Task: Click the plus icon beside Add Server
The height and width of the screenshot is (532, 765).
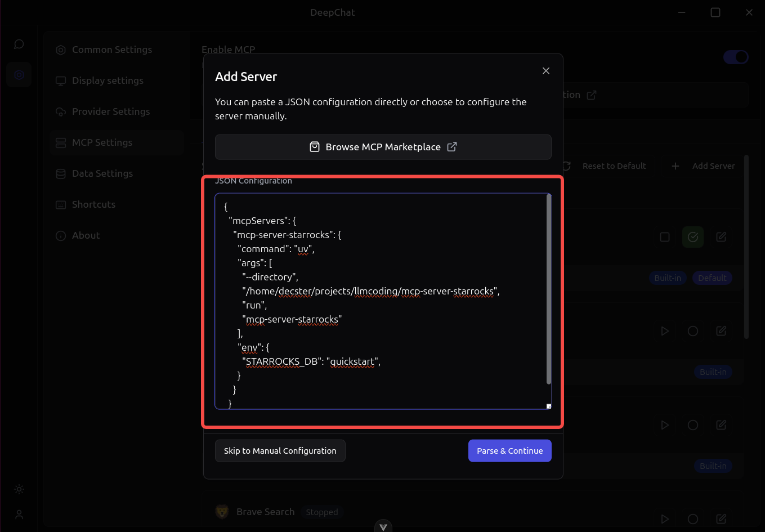Action: 675,166
